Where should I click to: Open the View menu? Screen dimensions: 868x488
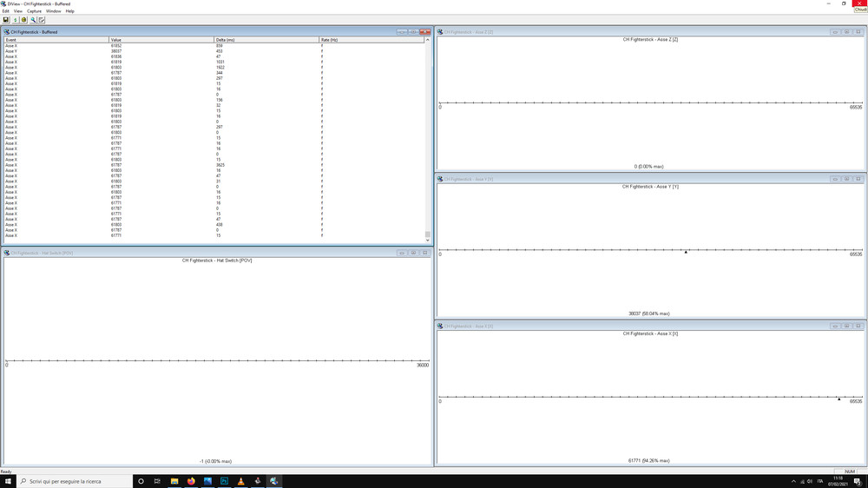pos(17,11)
